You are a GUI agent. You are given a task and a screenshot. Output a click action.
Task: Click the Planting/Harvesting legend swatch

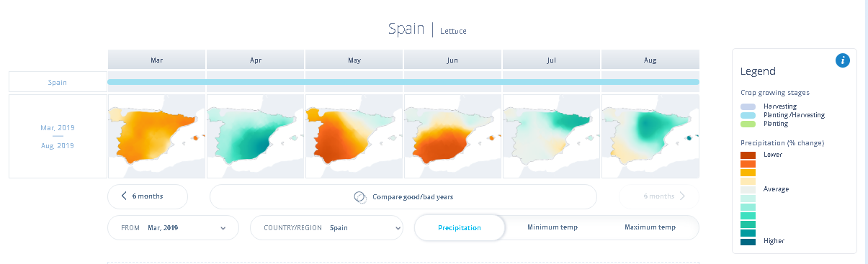[748, 115]
